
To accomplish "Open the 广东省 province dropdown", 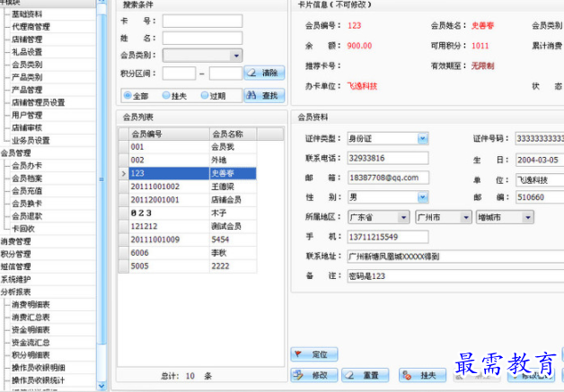I will [x=403, y=217].
